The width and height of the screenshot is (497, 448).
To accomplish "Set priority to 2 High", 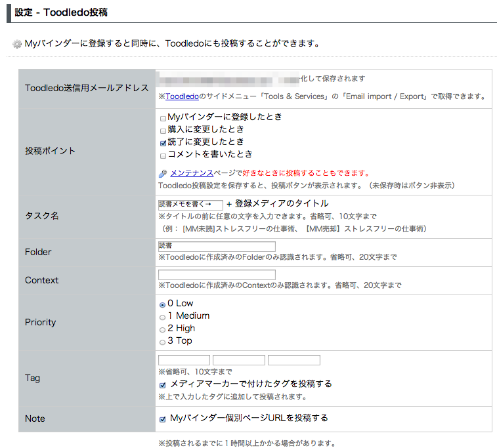I will coord(162,329).
